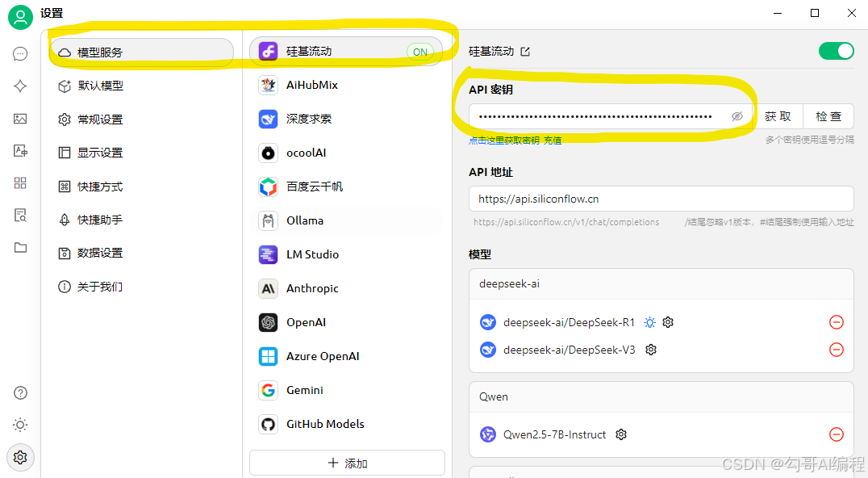The width and height of the screenshot is (868, 478).
Task: Select 关于我们 in settings menu
Action: click(x=141, y=287)
